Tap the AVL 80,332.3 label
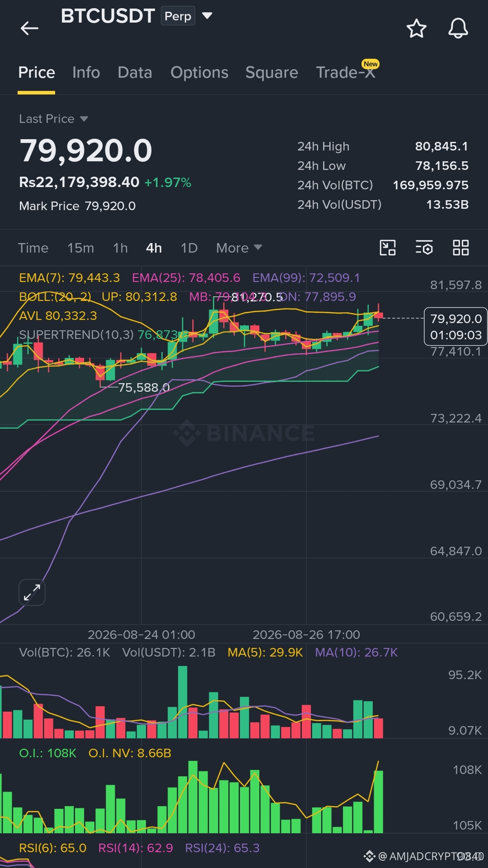The height and width of the screenshot is (868, 488). point(58,315)
